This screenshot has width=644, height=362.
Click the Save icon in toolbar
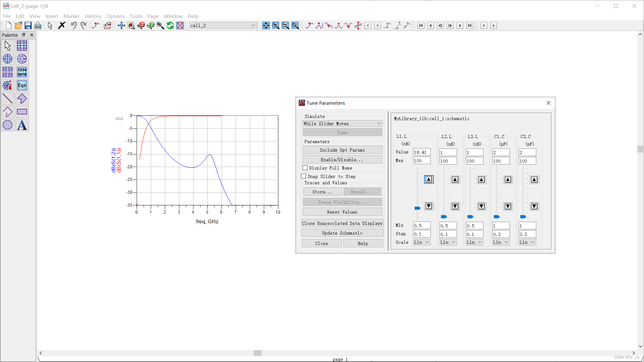pyautogui.click(x=28, y=25)
